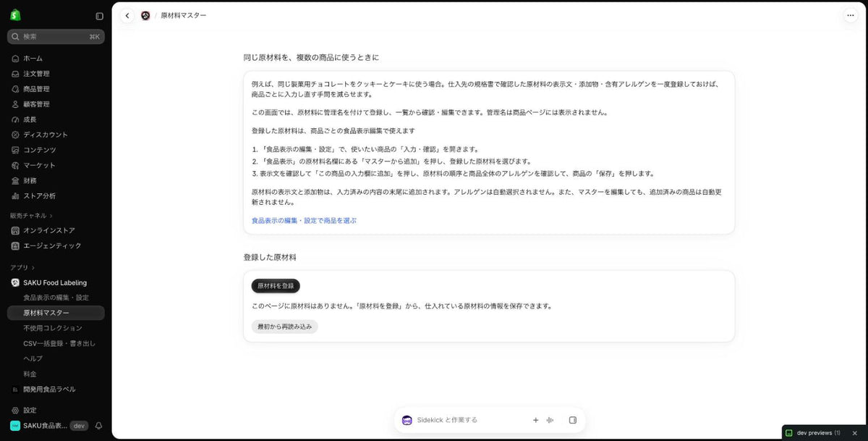Open notifications with the bell icon
Screen dimensions: 868x441
[x=99, y=426]
